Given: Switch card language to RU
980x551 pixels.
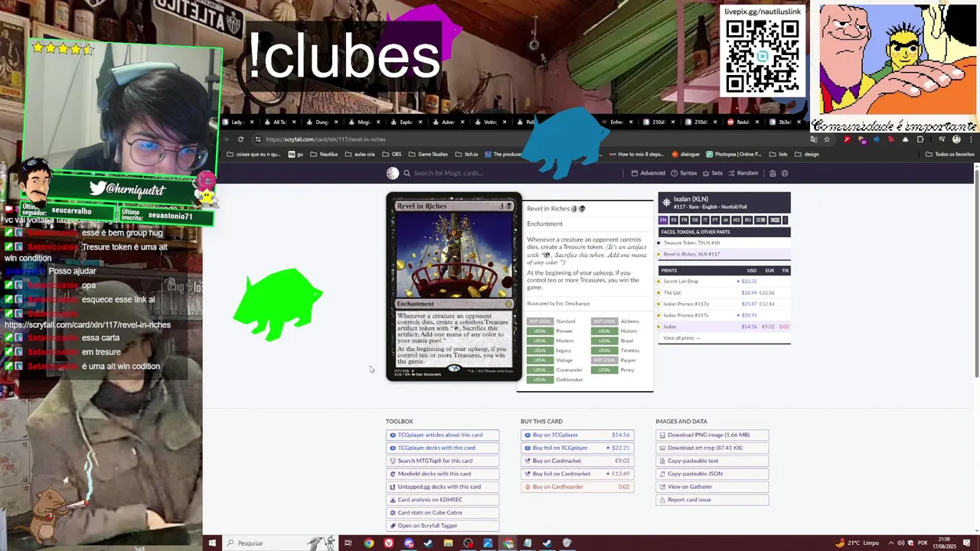Looking at the screenshot, I should point(747,220).
